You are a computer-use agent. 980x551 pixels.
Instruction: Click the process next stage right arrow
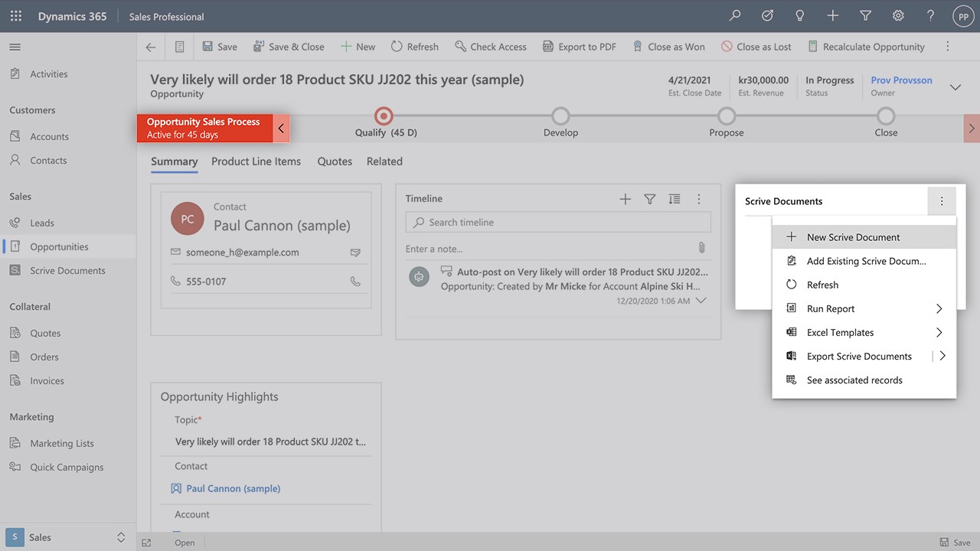[x=972, y=129]
